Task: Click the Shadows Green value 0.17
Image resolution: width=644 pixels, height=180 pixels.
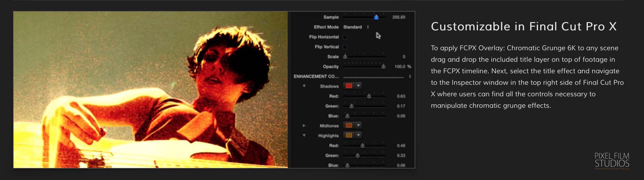Action: [401, 106]
